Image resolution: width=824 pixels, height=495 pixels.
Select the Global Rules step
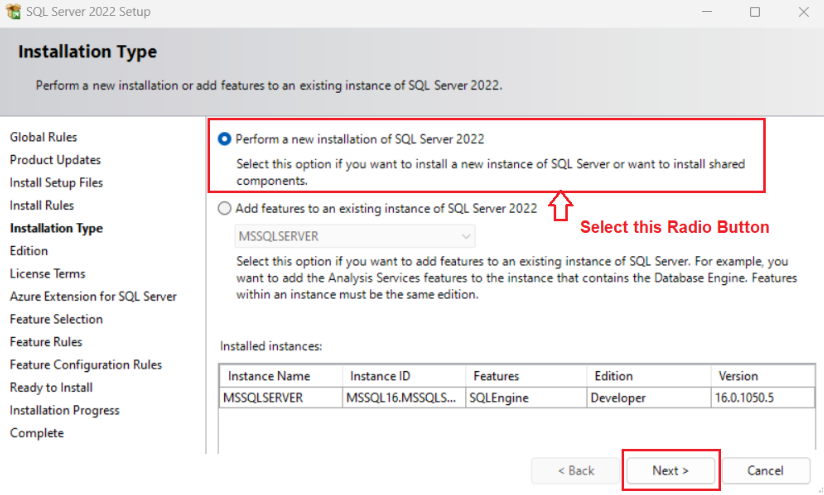coord(43,137)
